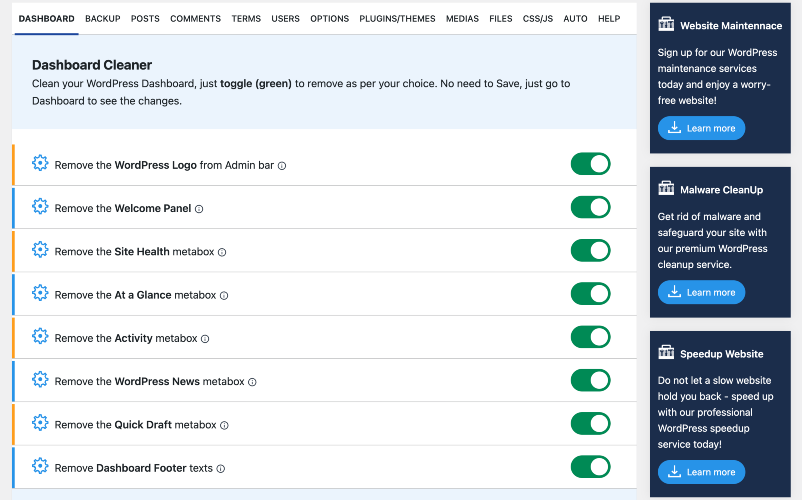
Task: Select the DASHBOARD tab
Action: point(47,19)
